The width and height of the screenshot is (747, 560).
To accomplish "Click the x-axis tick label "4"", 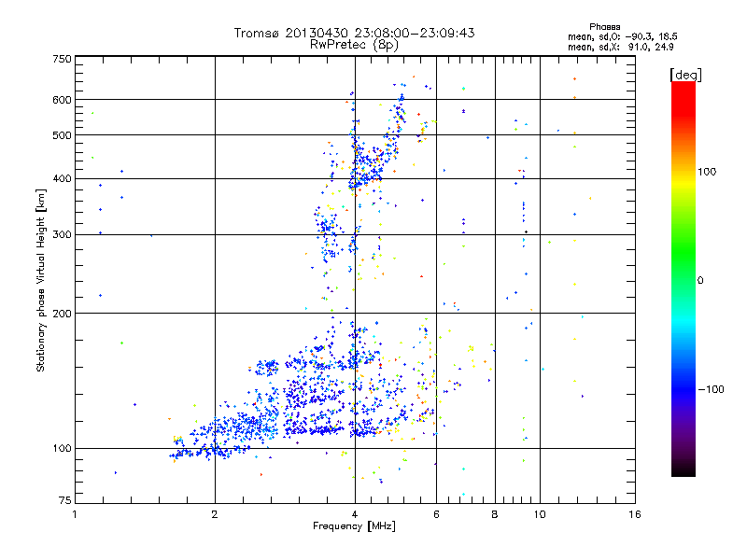I will (355, 514).
